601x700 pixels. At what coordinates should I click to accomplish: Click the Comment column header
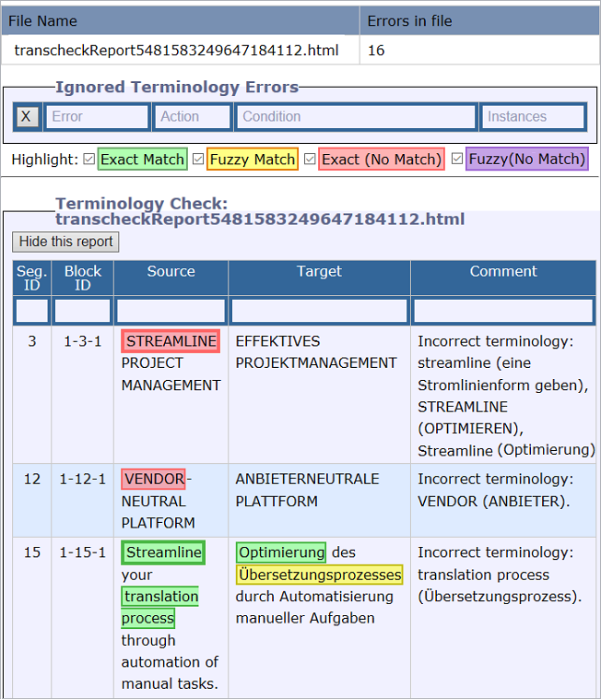[503, 279]
